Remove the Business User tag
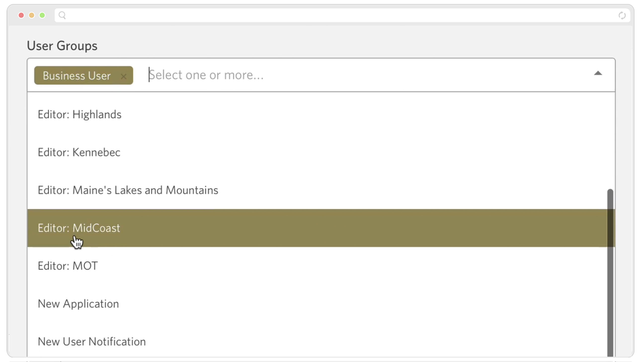Screen dimensions: 644x362 coord(123,76)
